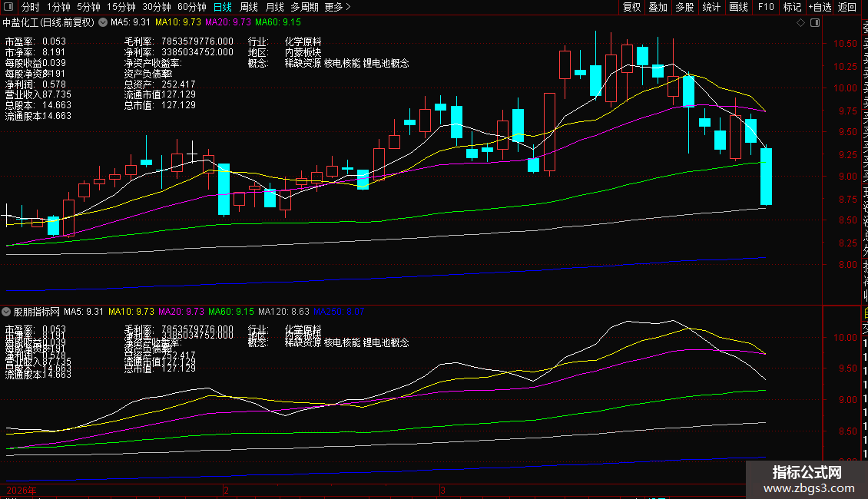Click 总股本: 14.663 in main chart
This screenshot has height=499, width=868.
click(x=38, y=105)
